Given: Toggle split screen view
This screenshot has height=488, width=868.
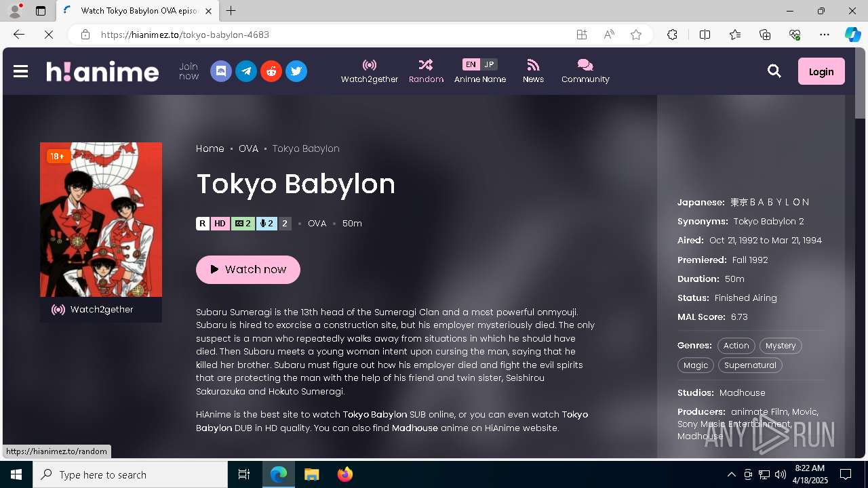Looking at the screenshot, I should pos(705,35).
